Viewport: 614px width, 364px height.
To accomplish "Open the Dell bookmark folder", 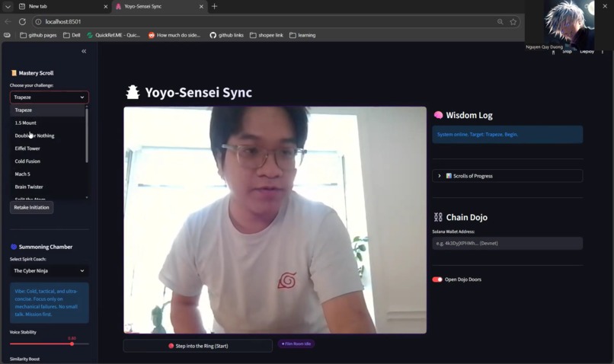I will point(72,35).
